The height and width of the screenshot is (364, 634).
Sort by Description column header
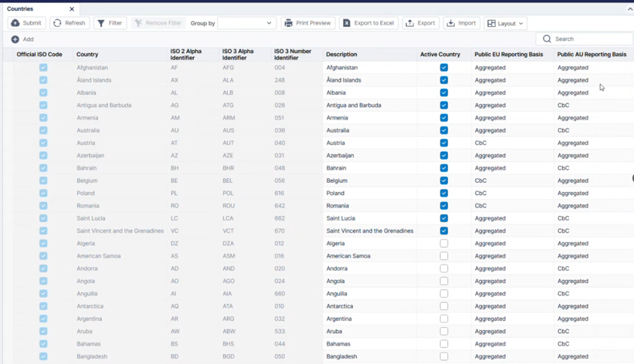pos(341,54)
